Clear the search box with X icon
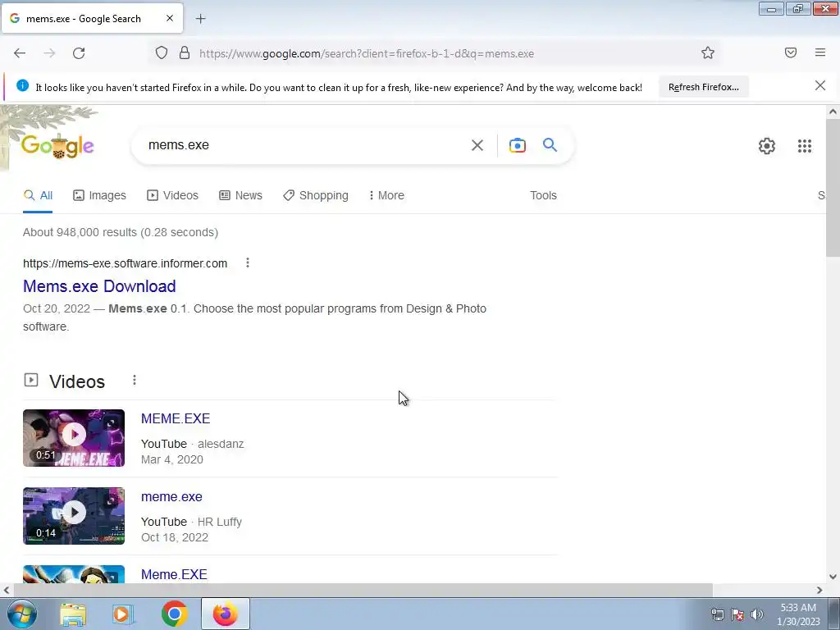The image size is (840, 630). pos(477,145)
